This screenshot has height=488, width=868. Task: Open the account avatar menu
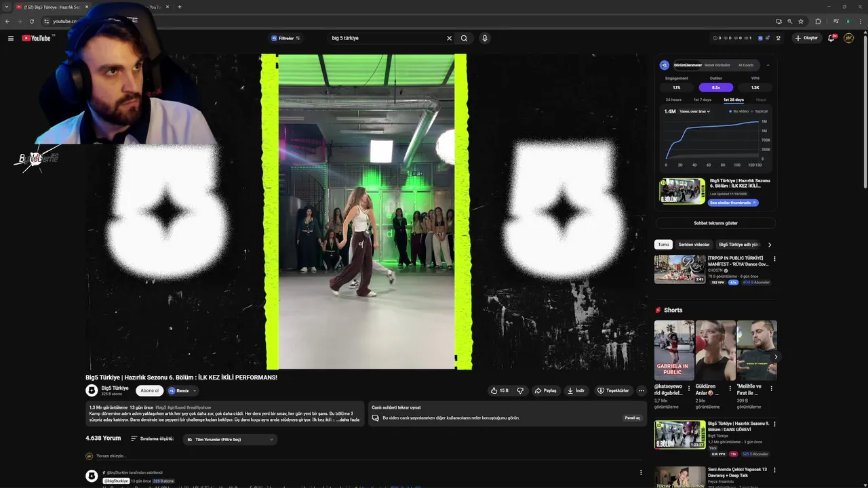tap(848, 38)
